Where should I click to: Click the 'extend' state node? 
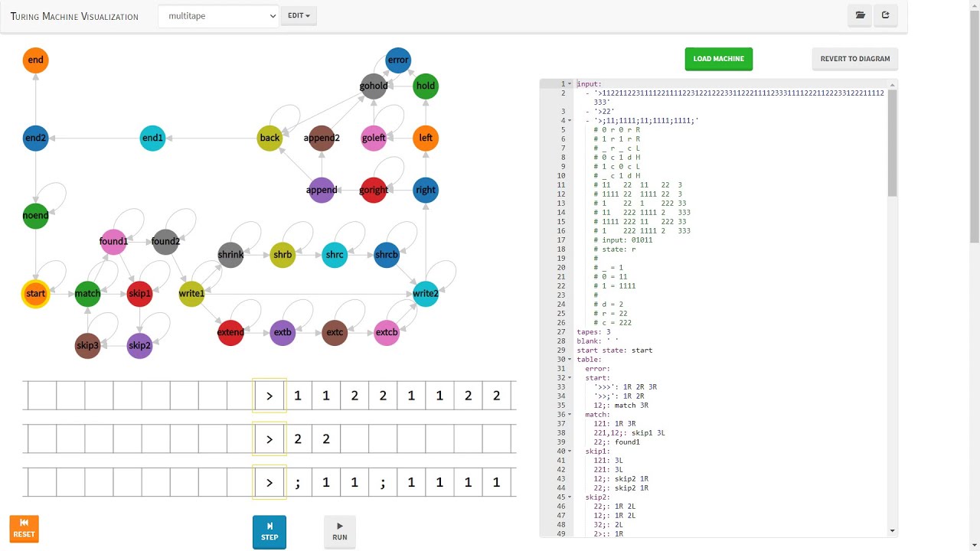click(230, 333)
